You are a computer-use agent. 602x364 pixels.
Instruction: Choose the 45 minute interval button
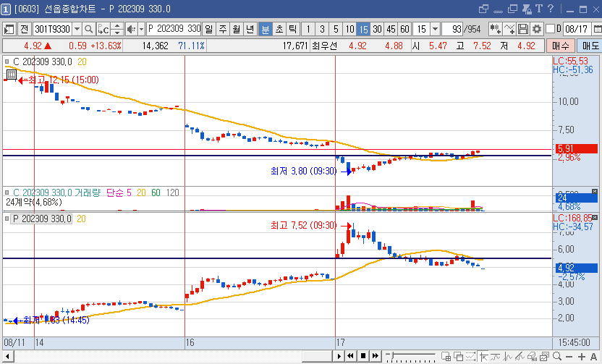pyautogui.click(x=391, y=29)
